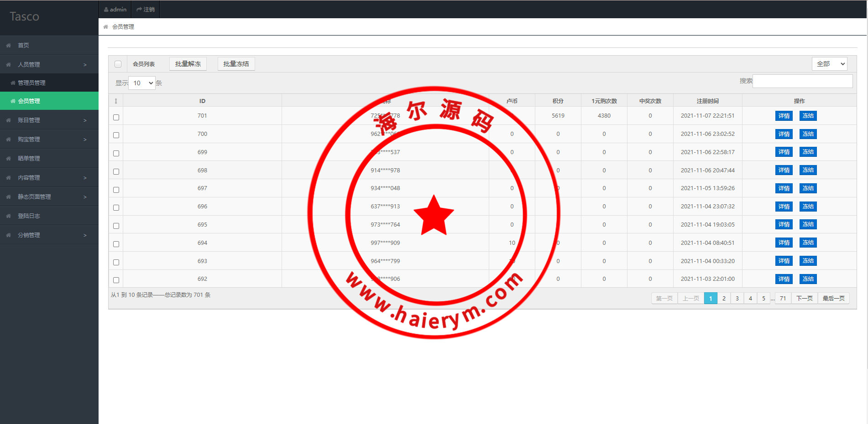Click the home icon in the breadcrumb
Image resolution: width=868 pixels, height=424 pixels.
pyautogui.click(x=105, y=27)
